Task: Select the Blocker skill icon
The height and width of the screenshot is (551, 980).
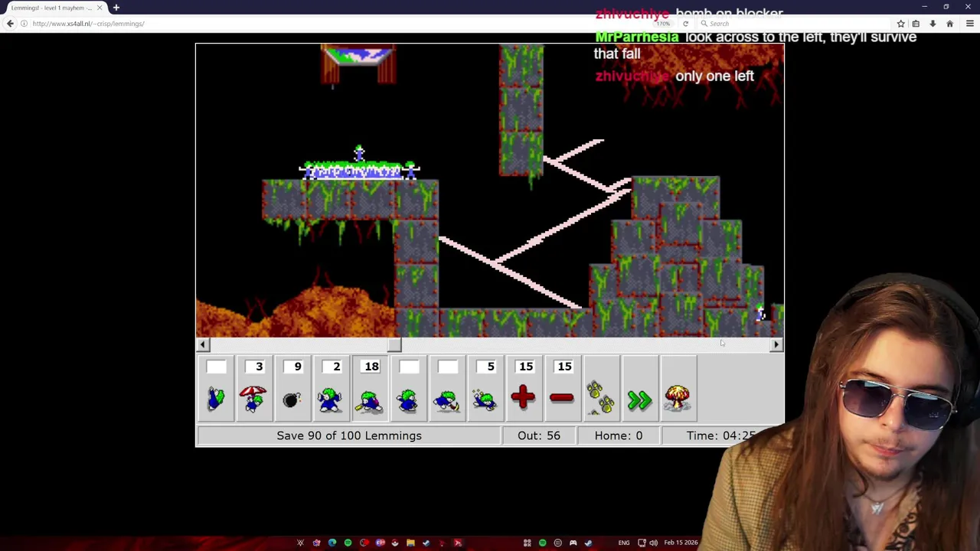Action: point(330,398)
